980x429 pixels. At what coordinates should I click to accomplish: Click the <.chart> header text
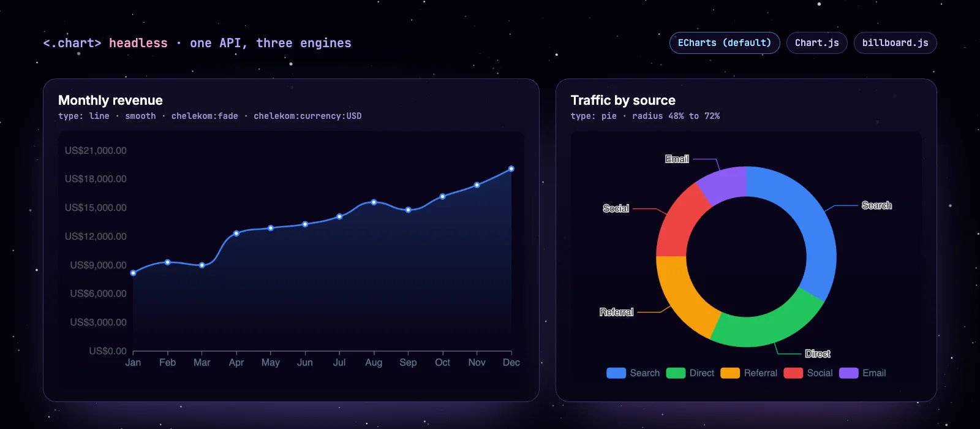(x=72, y=43)
